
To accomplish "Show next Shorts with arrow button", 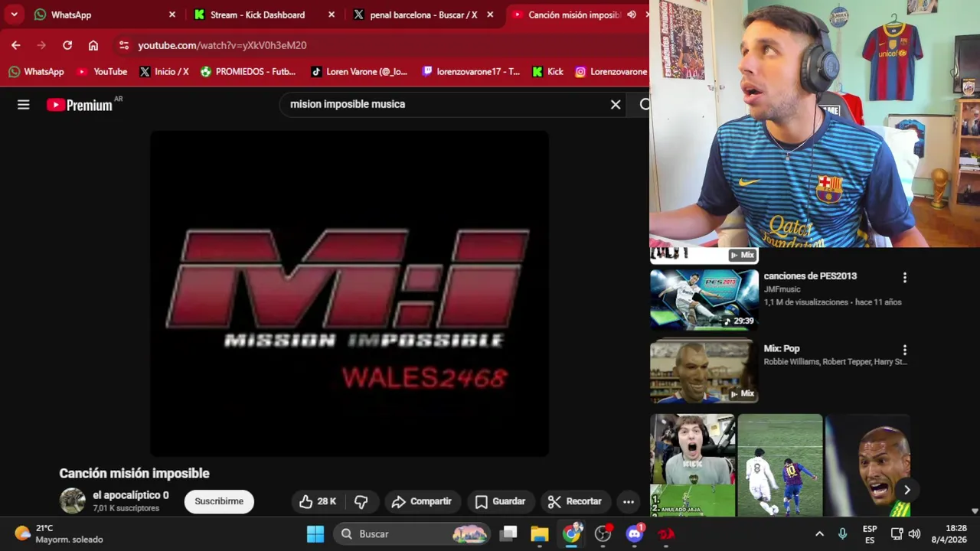I will click(x=906, y=490).
